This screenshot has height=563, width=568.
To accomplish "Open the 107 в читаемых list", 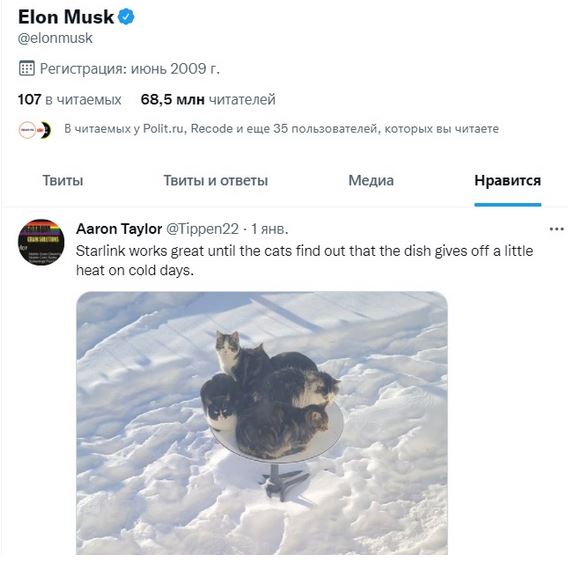I will tap(70, 100).
